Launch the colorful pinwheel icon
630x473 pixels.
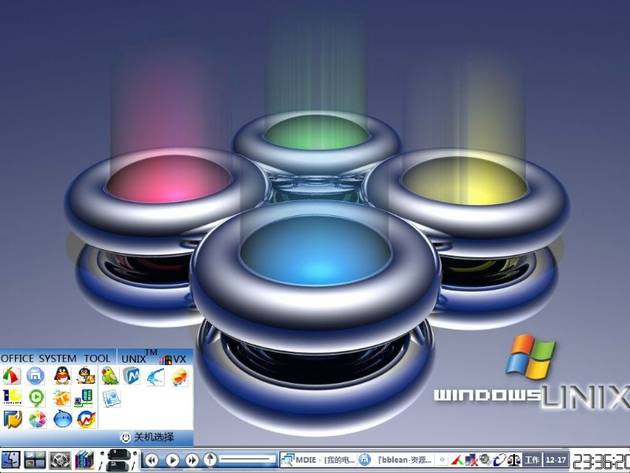pos(37,420)
